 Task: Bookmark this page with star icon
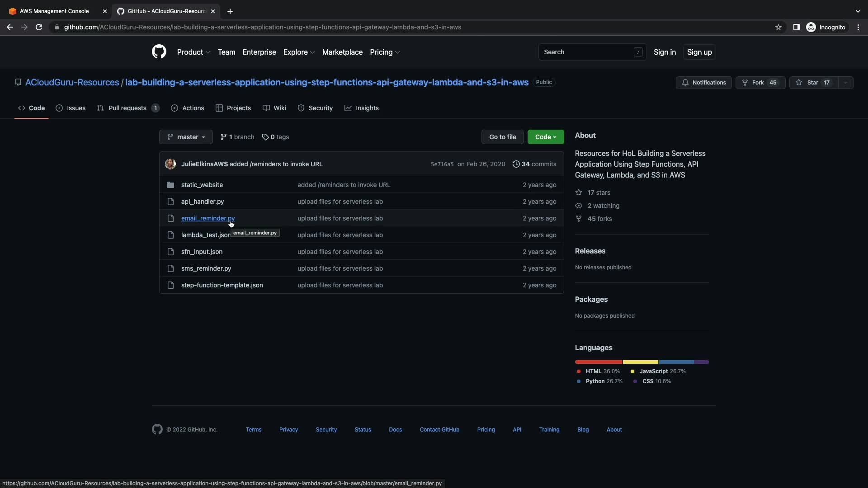[778, 27]
